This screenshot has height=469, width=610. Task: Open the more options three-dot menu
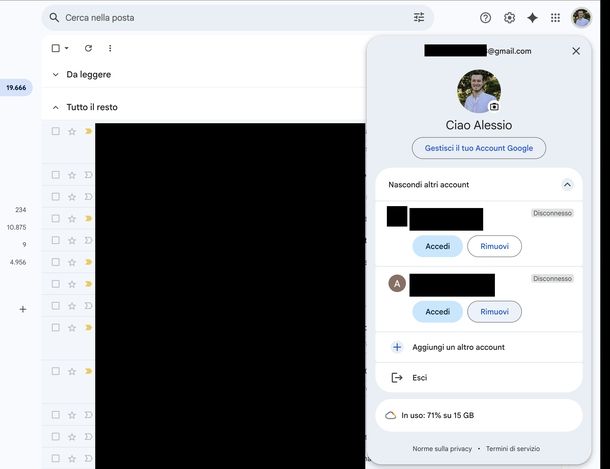(x=110, y=48)
